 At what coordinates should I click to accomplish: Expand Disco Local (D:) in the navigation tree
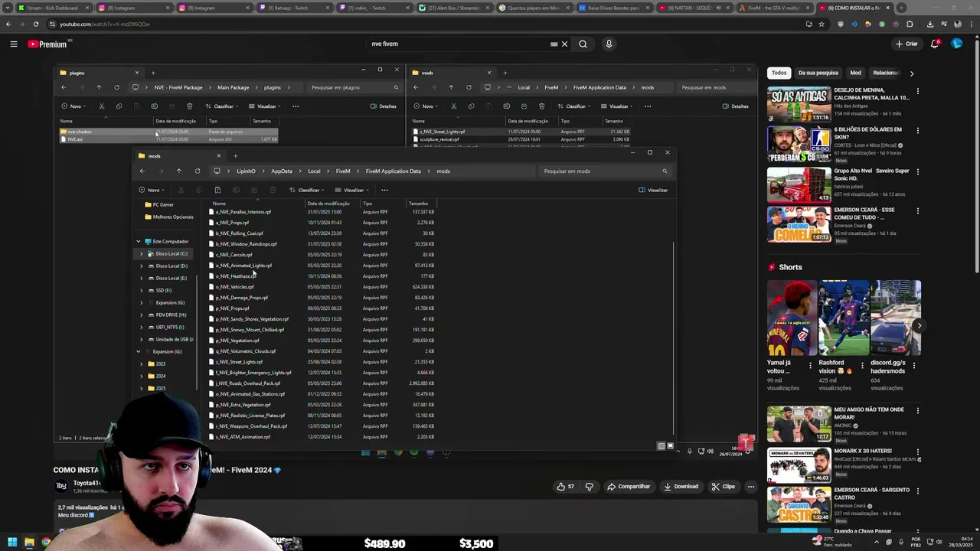point(141,266)
